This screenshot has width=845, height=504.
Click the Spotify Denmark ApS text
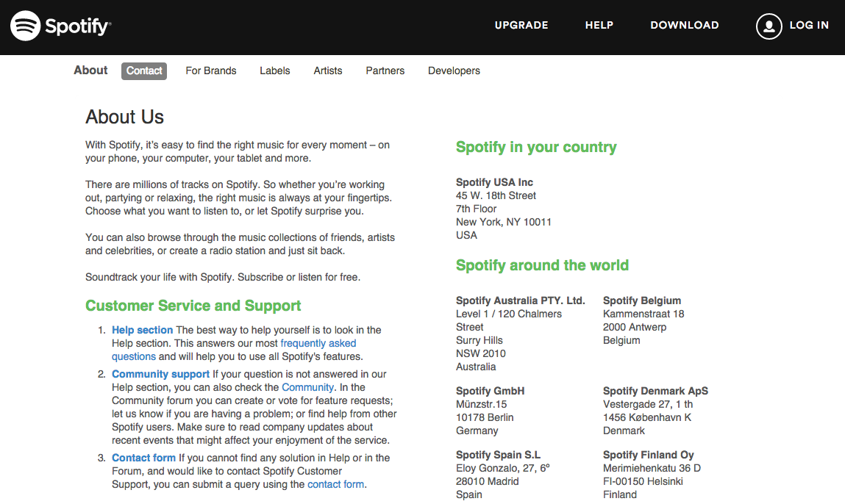pos(655,392)
